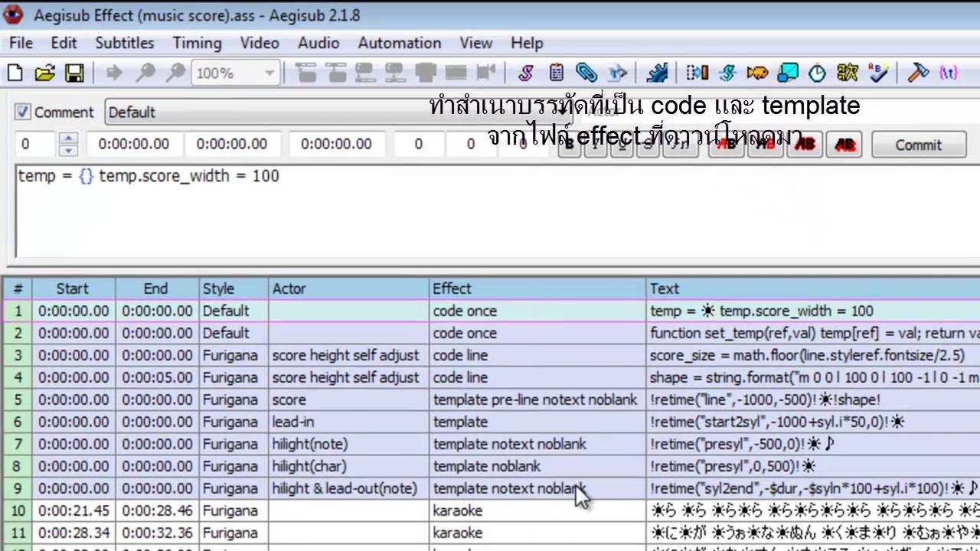The image size is (980, 551).
Task: Open the 100% video zoom dropdown
Action: click(x=235, y=73)
